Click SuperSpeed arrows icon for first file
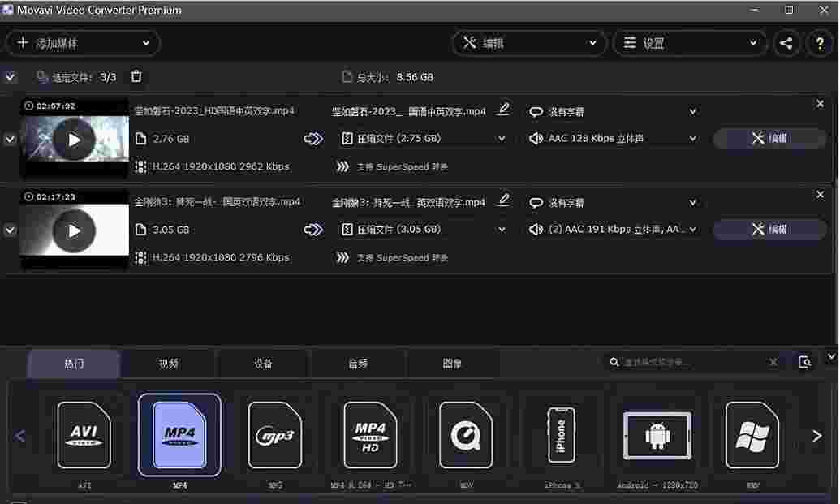The height and width of the screenshot is (504, 840). click(x=342, y=166)
